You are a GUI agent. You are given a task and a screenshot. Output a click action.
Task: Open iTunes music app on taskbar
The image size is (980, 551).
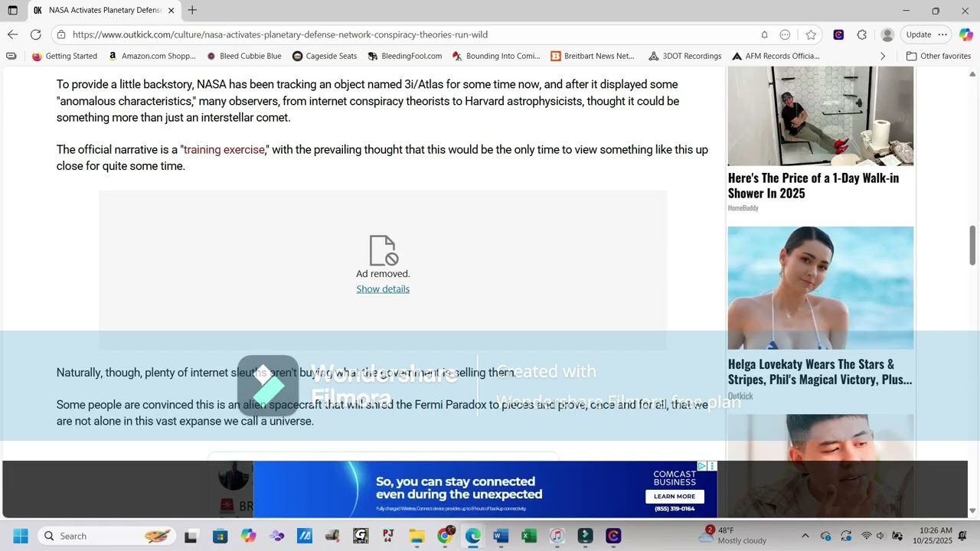557,536
